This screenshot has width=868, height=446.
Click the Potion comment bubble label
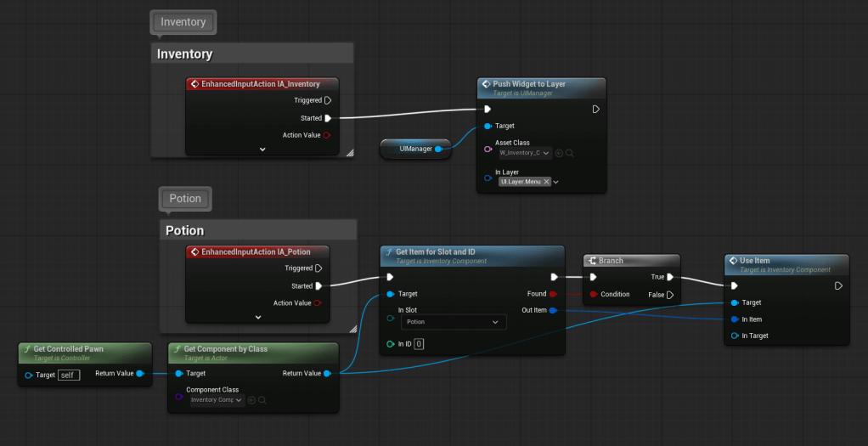[185, 199]
